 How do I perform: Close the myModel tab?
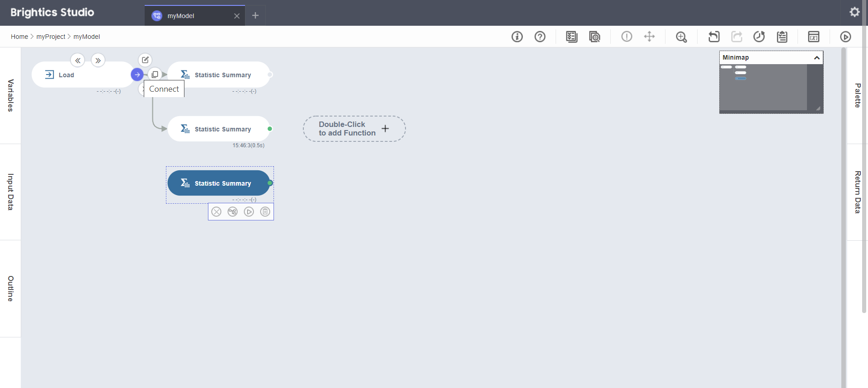pos(237,16)
